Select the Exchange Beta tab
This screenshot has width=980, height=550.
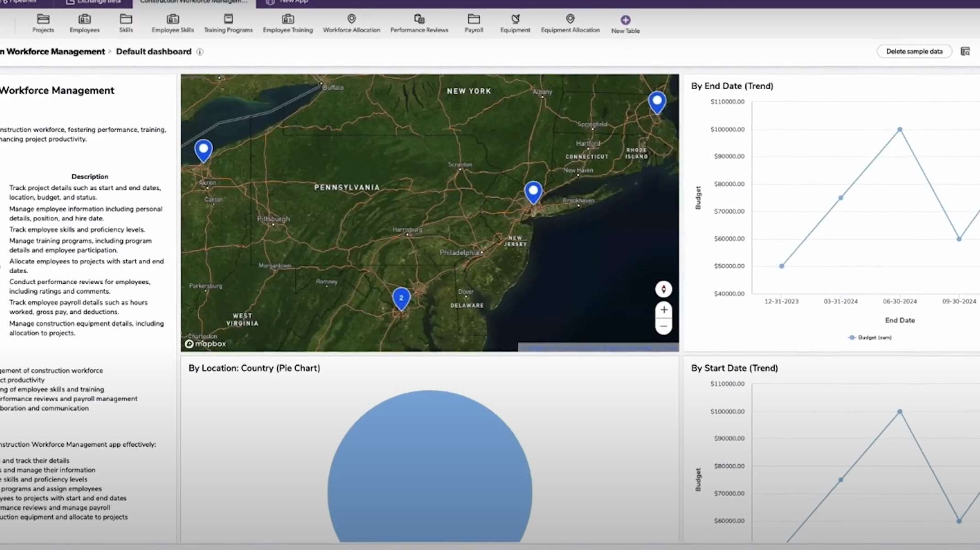(93, 2)
